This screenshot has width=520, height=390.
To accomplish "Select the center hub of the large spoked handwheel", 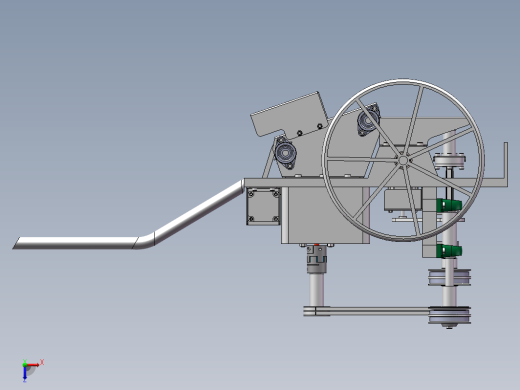I will (403, 161).
